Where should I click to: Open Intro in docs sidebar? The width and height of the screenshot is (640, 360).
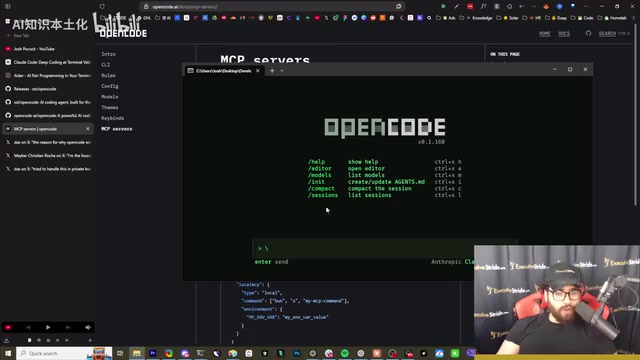(x=109, y=54)
